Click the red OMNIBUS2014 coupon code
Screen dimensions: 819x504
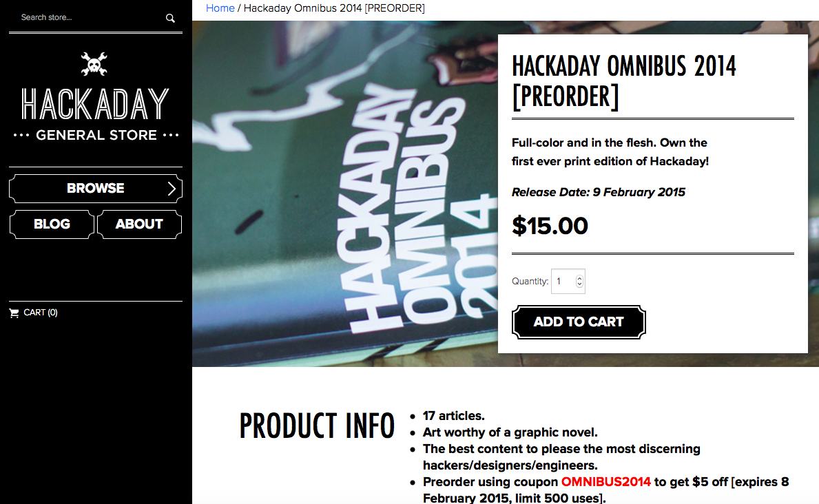[x=606, y=481]
